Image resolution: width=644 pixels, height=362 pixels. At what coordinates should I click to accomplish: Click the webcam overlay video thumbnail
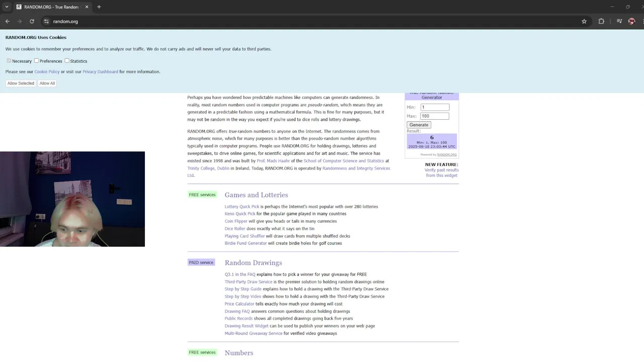72,199
